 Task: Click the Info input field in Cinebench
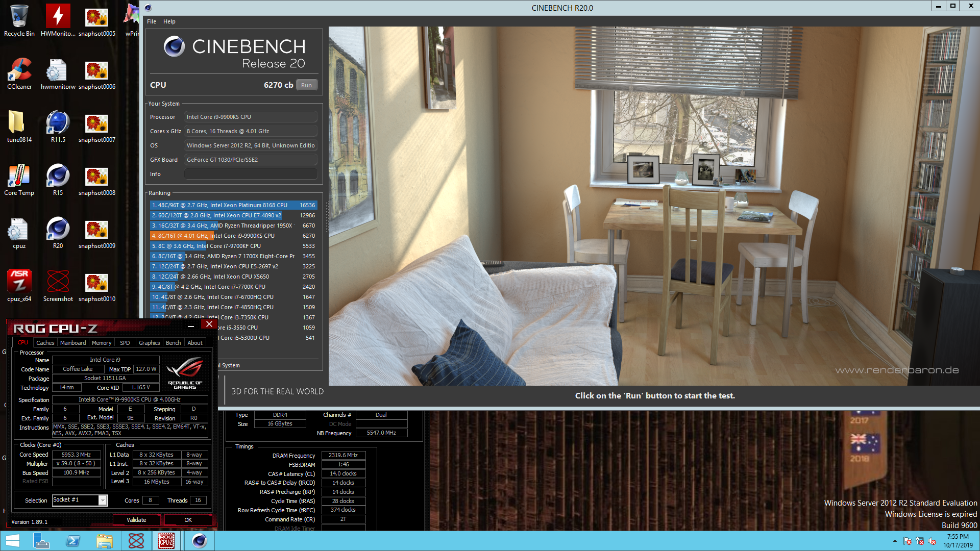coord(251,174)
